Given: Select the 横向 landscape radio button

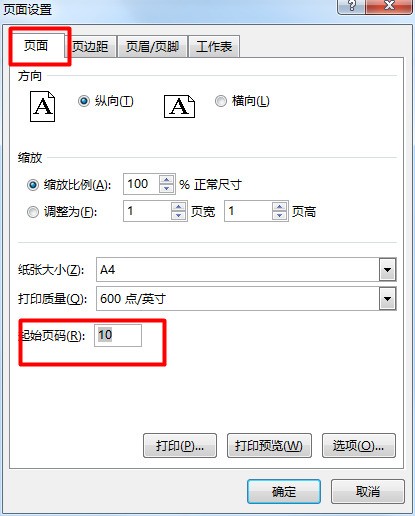Looking at the screenshot, I should tap(221, 101).
